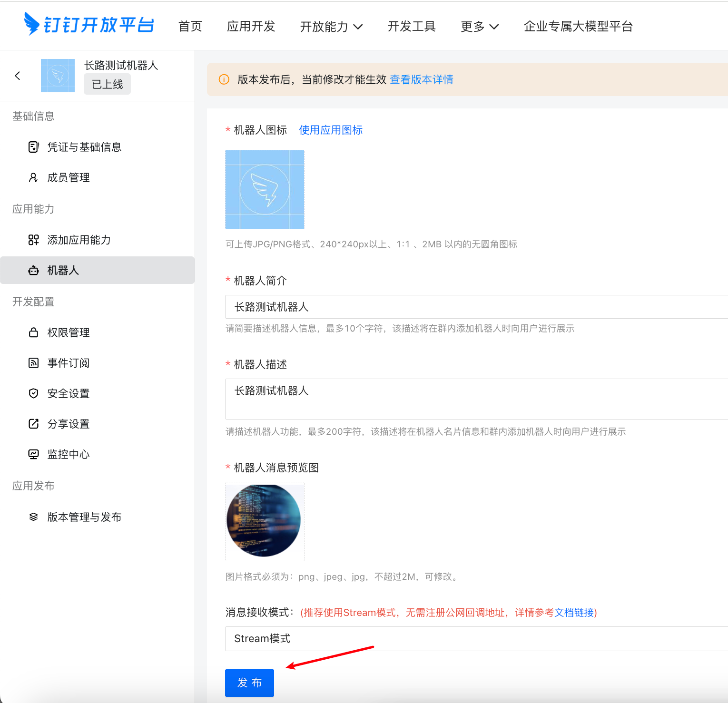The height and width of the screenshot is (703, 728).
Task: Click the 已上线 status badge
Action: click(107, 84)
